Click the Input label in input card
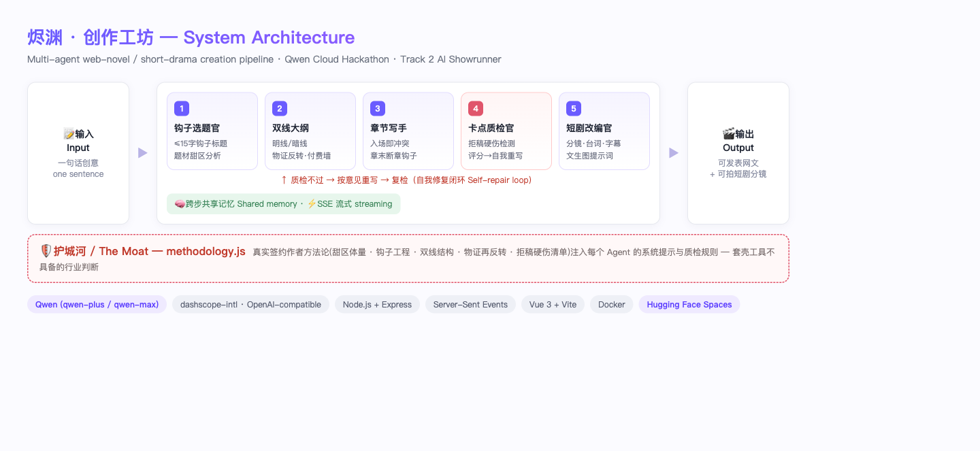Image resolution: width=980 pixels, height=451 pixels. (x=78, y=148)
